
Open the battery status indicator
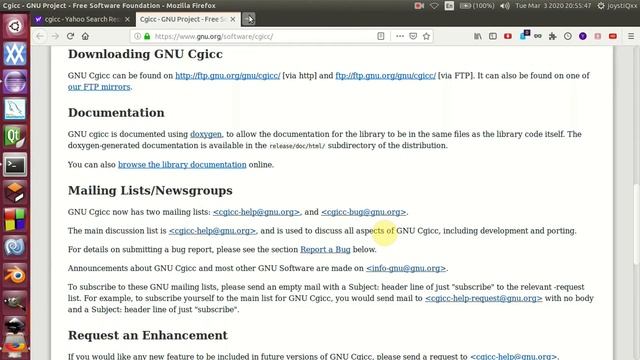[x=477, y=6]
